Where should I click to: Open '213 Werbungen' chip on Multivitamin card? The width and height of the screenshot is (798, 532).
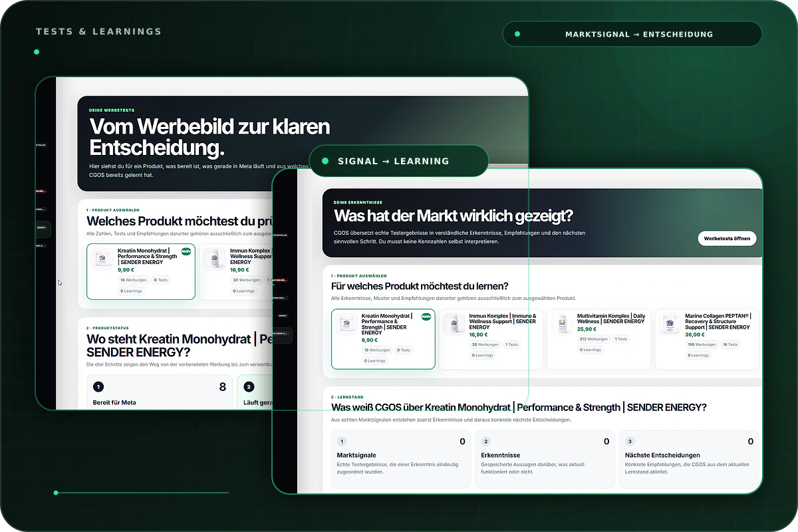593,339
